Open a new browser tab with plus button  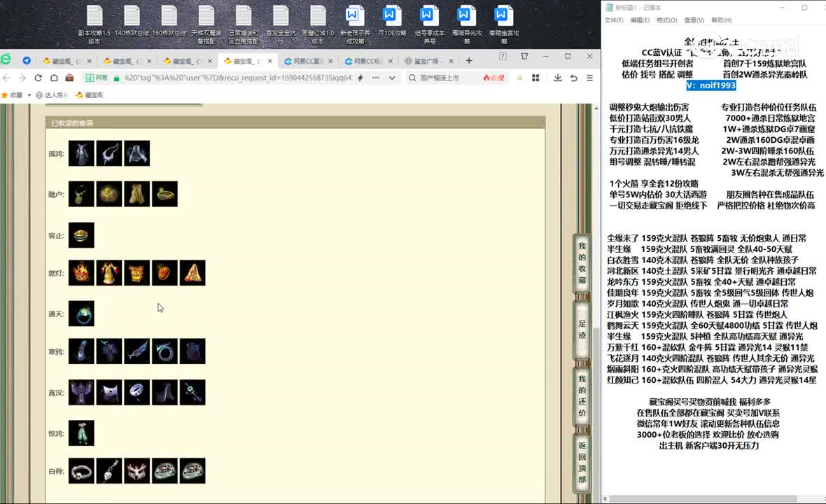[469, 61]
